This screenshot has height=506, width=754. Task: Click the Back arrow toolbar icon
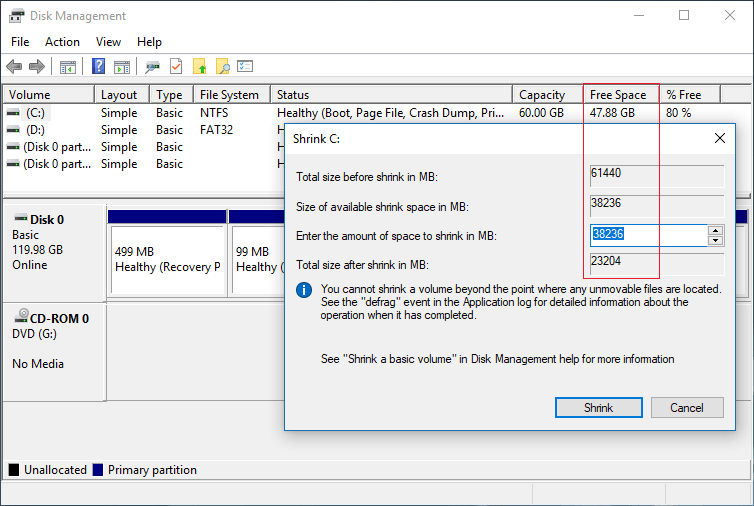[14, 67]
